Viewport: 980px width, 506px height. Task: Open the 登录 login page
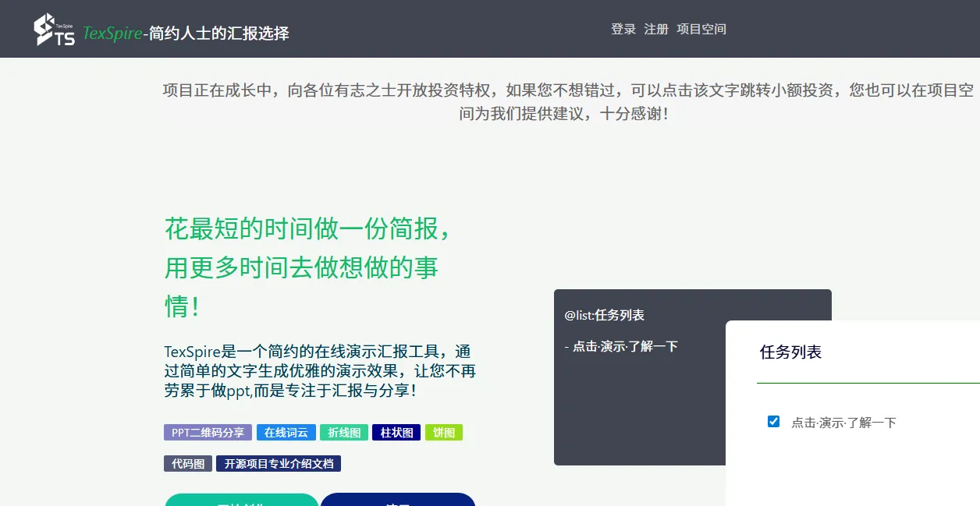pyautogui.click(x=622, y=29)
